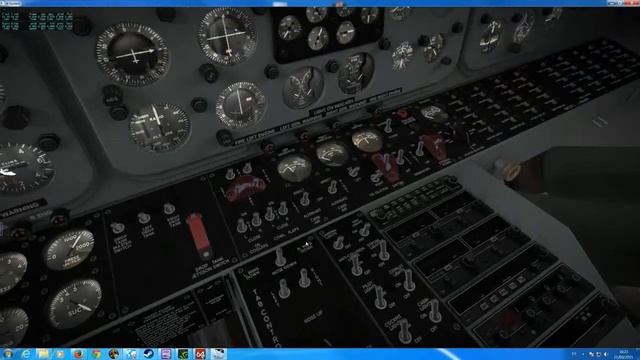Open Google Chrome from the taskbar

96,354
